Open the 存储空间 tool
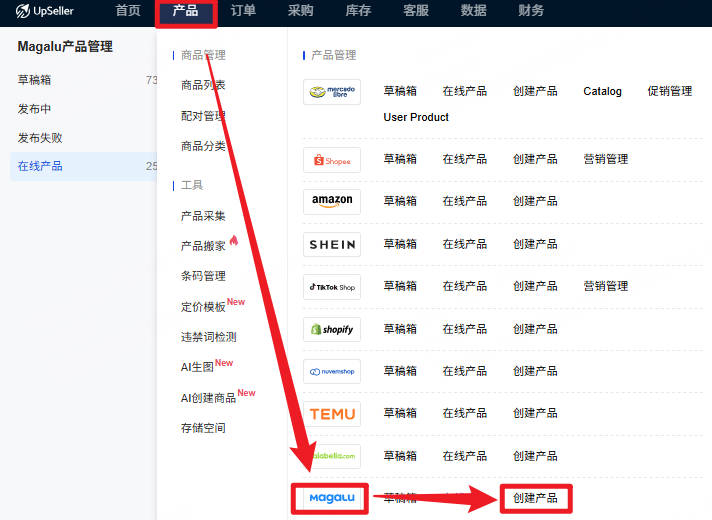712x520 pixels. [x=203, y=428]
